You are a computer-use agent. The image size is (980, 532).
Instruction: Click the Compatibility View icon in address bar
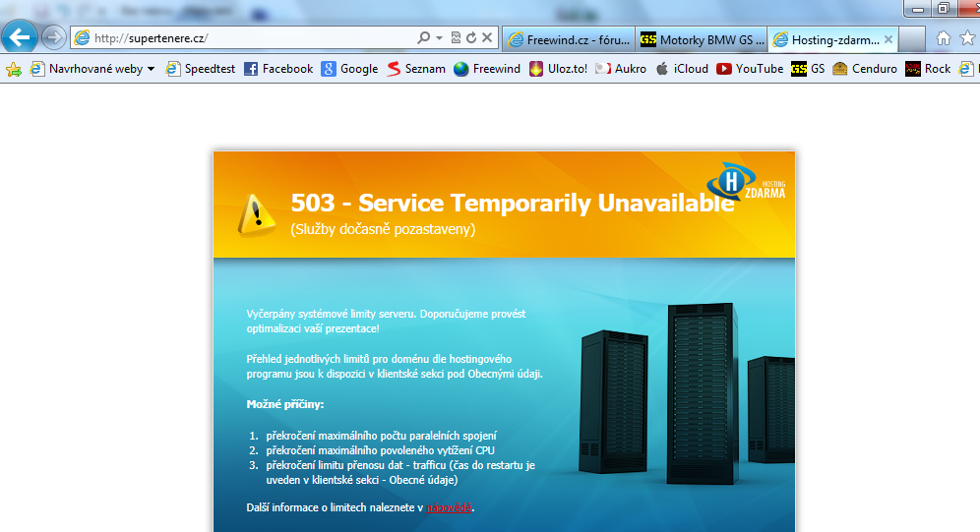456,38
